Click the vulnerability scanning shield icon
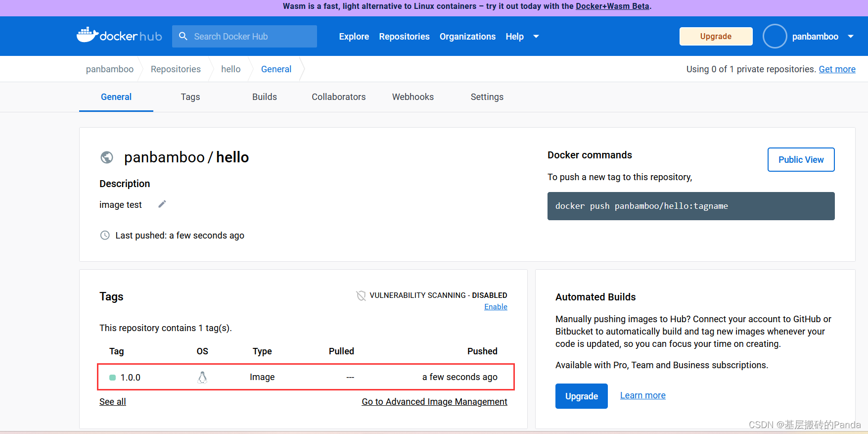Screen dimensions: 868x434 pyautogui.click(x=361, y=295)
